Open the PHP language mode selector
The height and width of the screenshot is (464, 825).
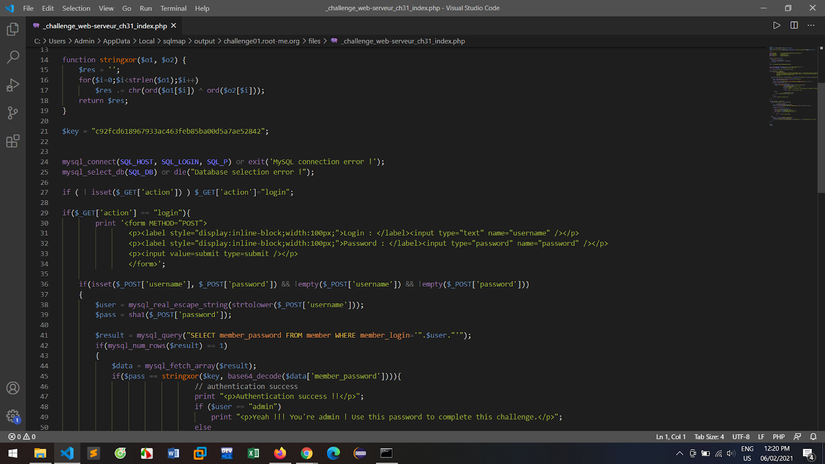[777, 437]
